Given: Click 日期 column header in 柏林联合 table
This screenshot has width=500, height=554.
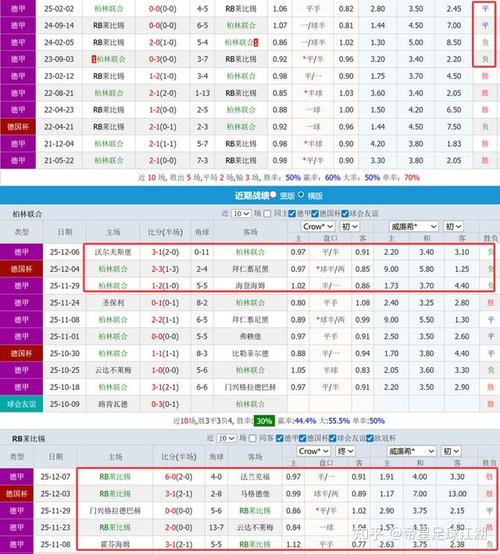Looking at the screenshot, I should [65, 232].
